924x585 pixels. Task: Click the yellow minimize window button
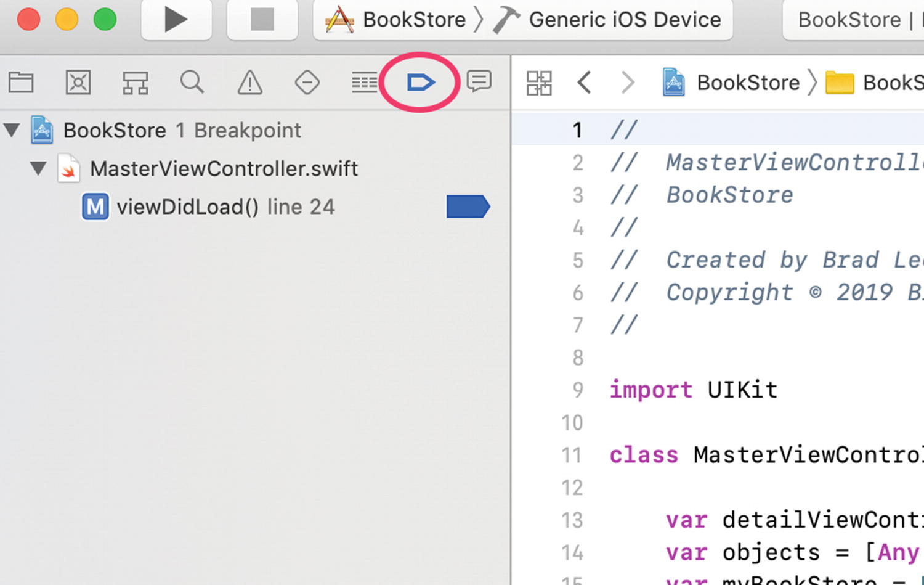[x=67, y=19]
